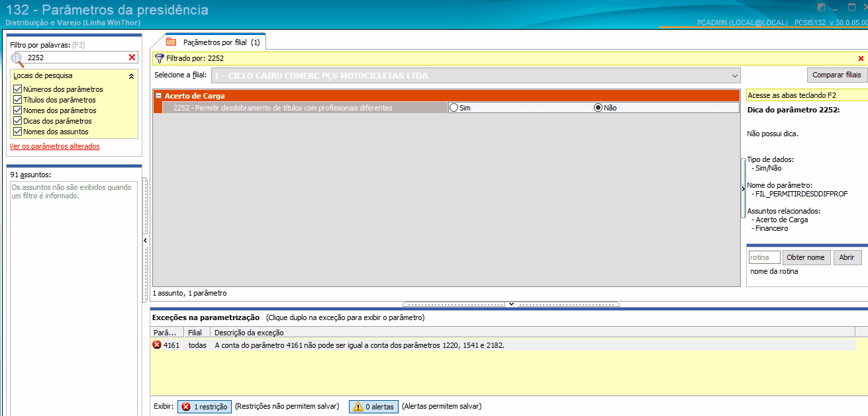
Task: Select Sim for parameter 2252
Action: 454,107
